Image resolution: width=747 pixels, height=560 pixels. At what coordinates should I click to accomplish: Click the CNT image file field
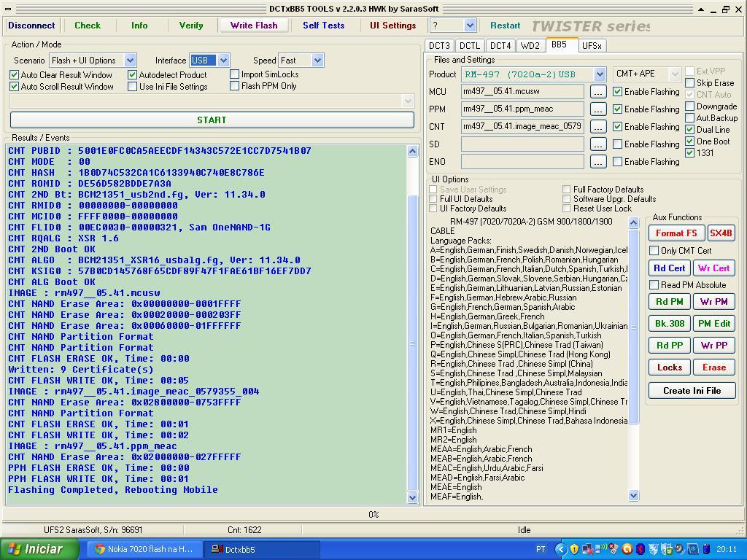pos(522,127)
